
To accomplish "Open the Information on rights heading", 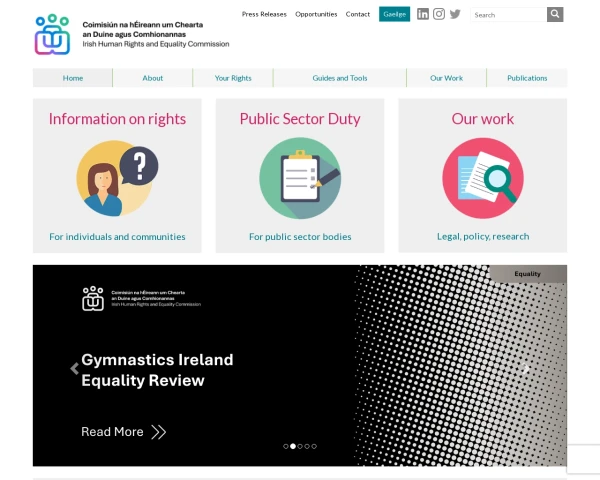I will coord(117,119).
